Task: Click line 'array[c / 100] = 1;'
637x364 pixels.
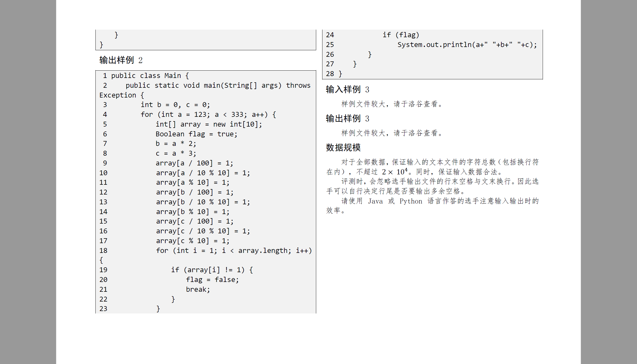Action: pyautogui.click(x=194, y=221)
